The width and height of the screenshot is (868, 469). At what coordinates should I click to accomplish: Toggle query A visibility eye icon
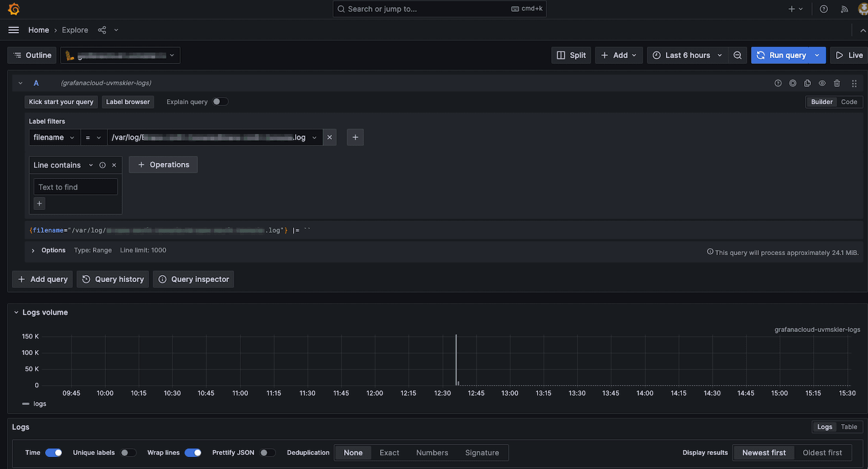click(x=822, y=83)
